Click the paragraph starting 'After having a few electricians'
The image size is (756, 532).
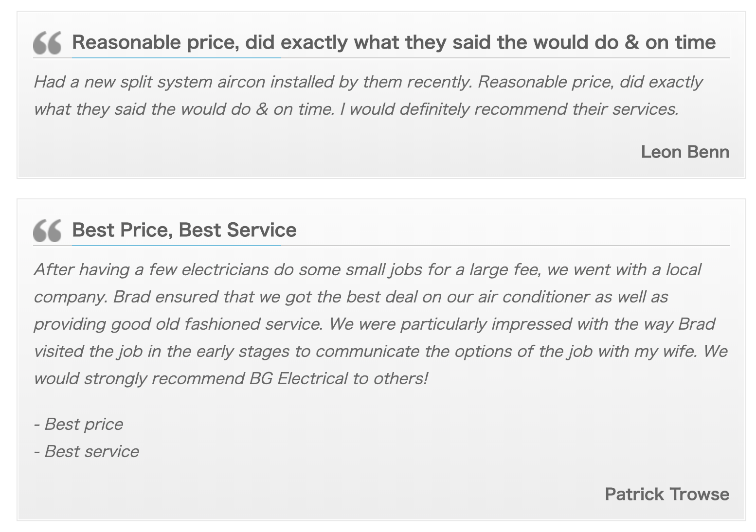(380, 324)
